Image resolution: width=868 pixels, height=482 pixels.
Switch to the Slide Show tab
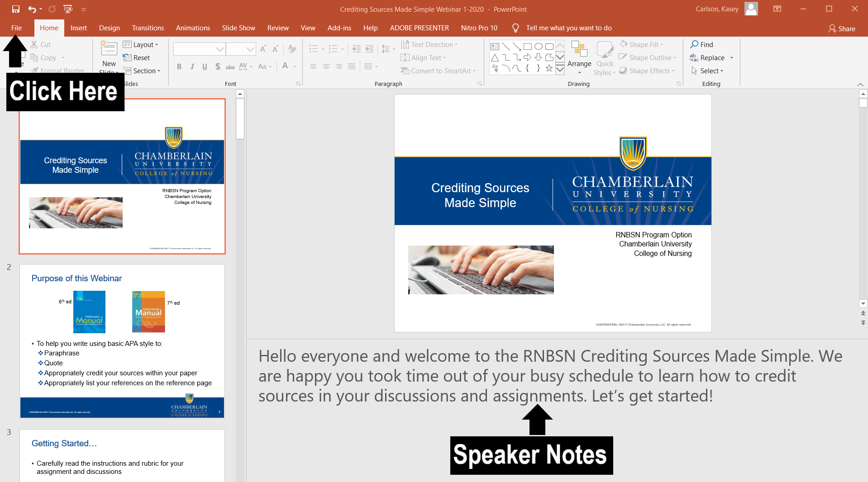click(x=238, y=28)
